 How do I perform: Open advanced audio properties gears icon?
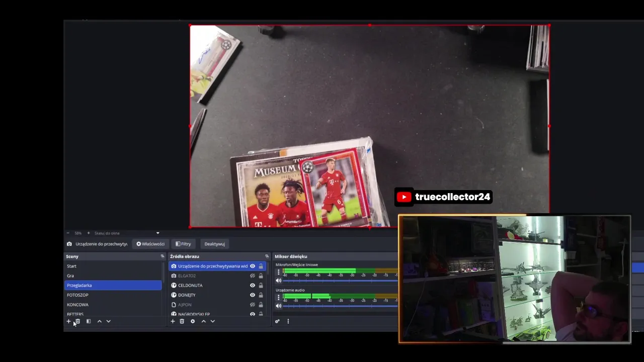277,321
